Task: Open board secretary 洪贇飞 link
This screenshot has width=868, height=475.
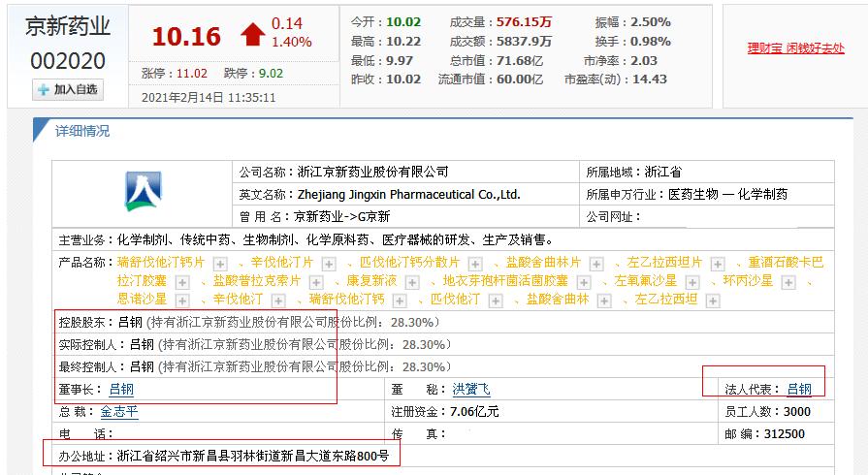Action: (471, 389)
